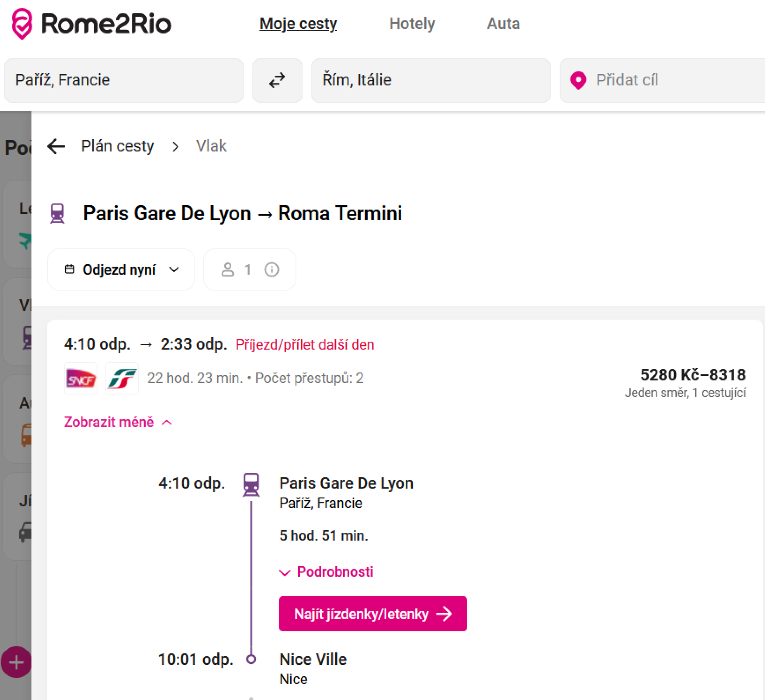Viewport: 765px width, 700px height.
Task: Open the Moje cesty tab
Action: click(x=298, y=23)
